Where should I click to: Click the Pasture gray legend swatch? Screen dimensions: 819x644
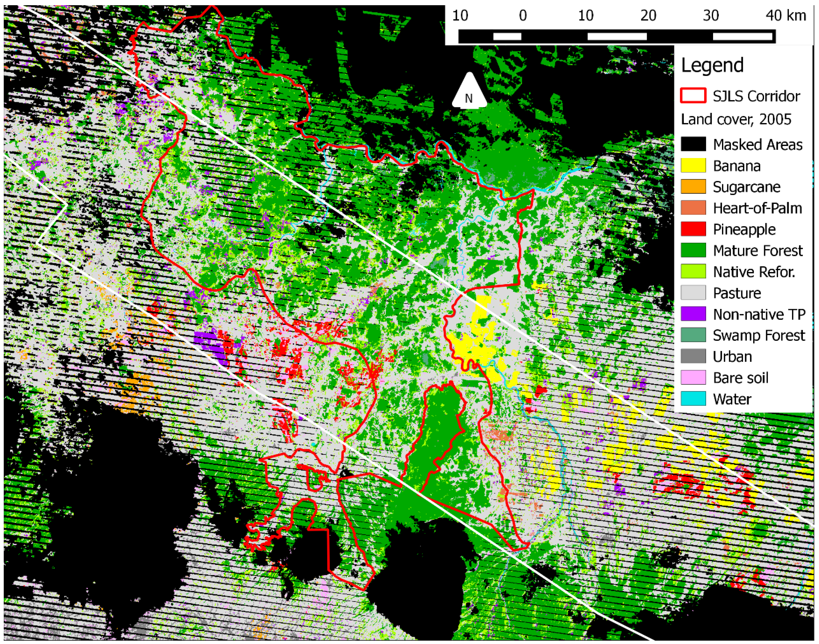693,293
